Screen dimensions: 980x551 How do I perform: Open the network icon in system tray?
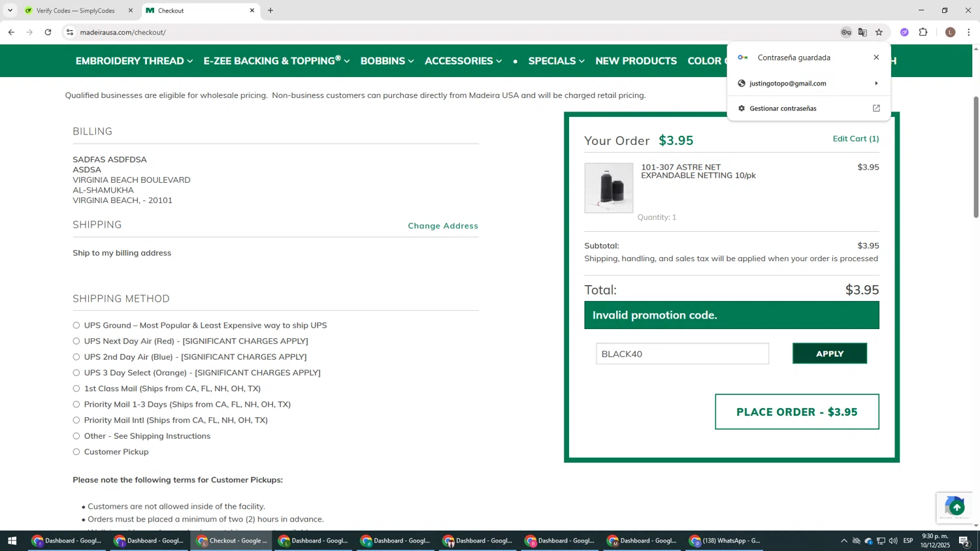tap(881, 541)
